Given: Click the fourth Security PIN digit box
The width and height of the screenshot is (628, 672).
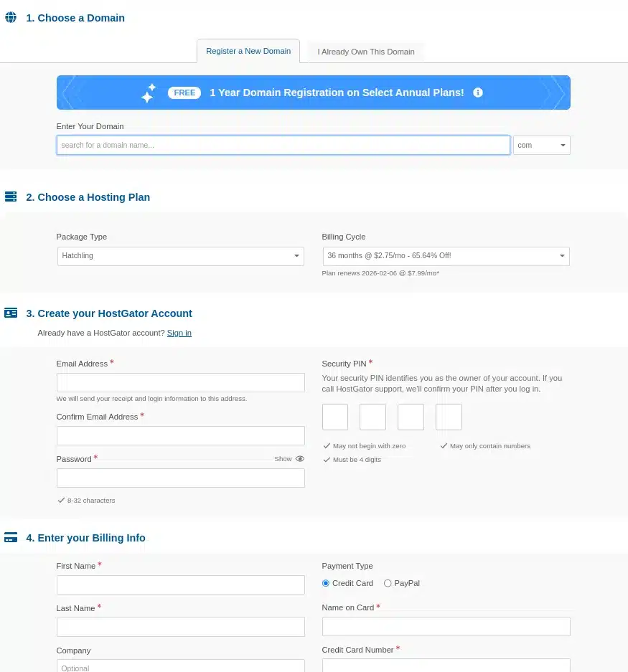Looking at the screenshot, I should pyautogui.click(x=449, y=417).
